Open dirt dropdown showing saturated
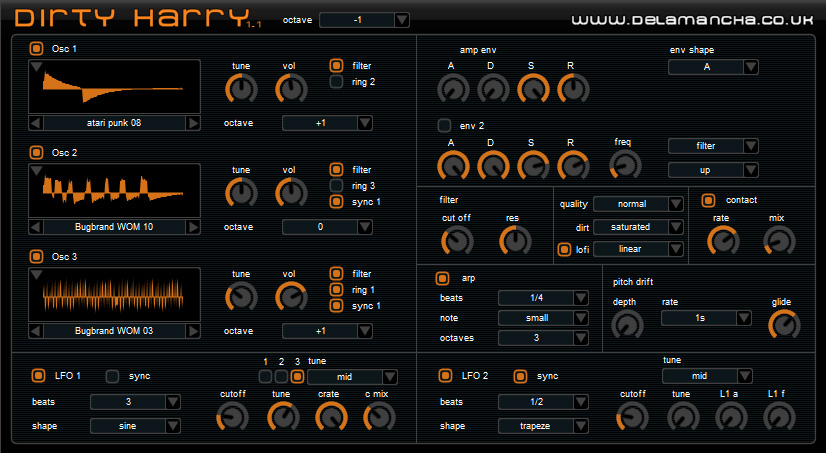This screenshot has height=453, width=826. (x=638, y=227)
